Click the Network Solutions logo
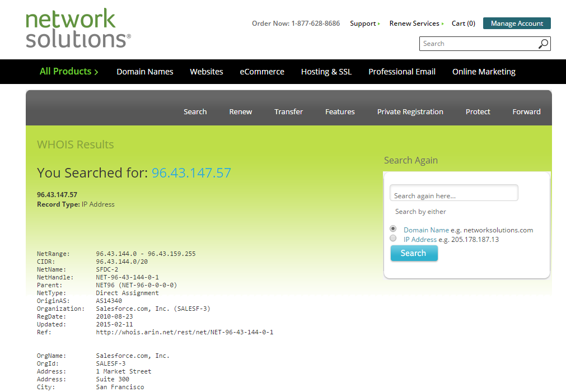This screenshot has height=392, width=566. (78, 28)
